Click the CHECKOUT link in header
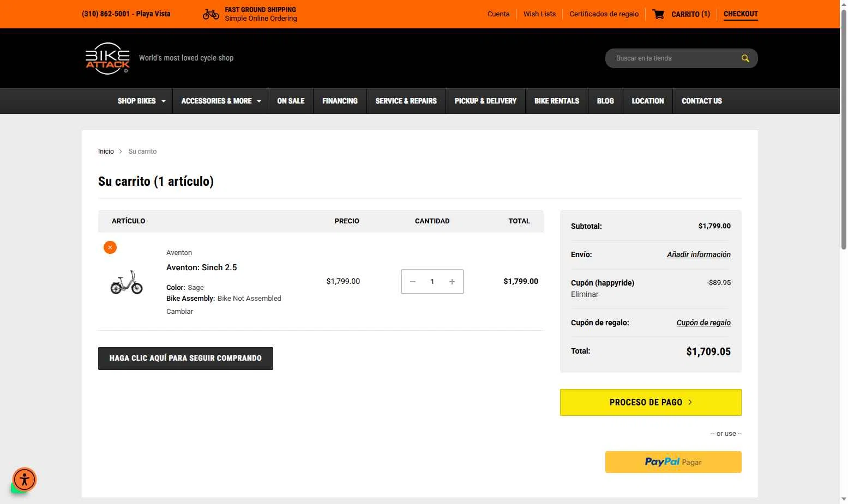Screen dimensions: 848x504 (741, 14)
